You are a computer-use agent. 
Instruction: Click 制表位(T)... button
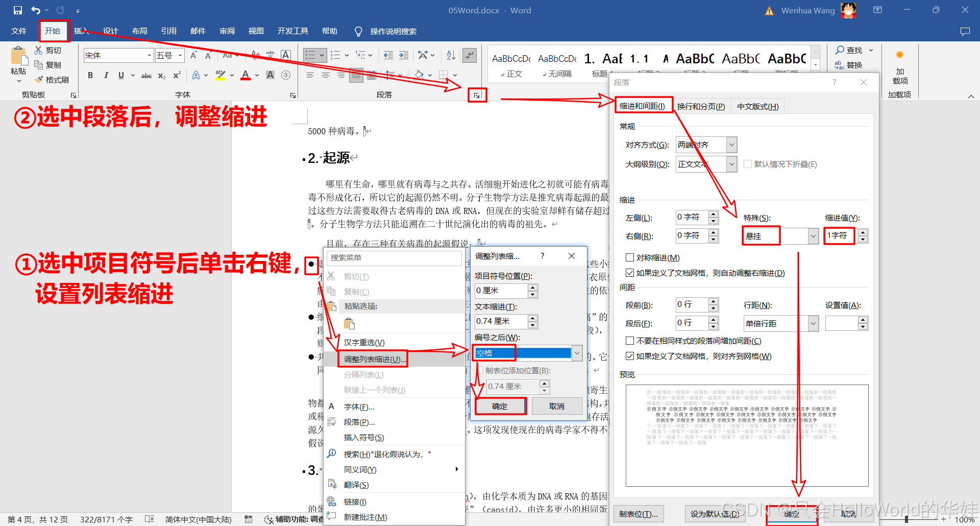639,514
